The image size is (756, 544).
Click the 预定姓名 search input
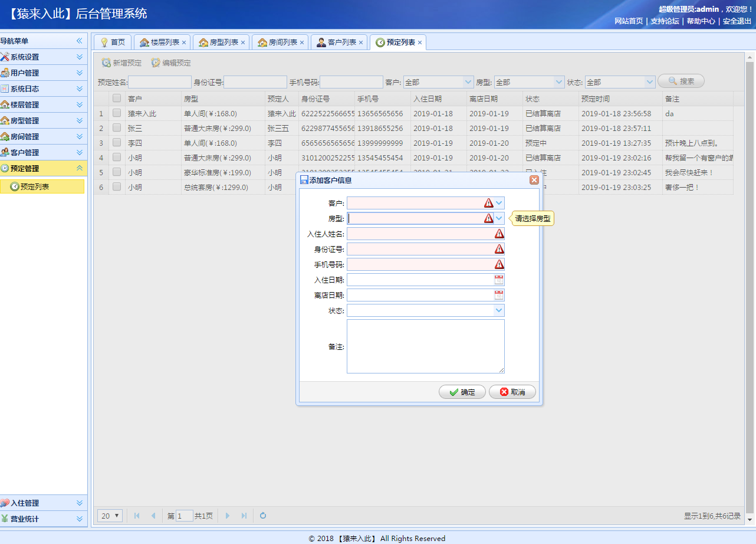point(160,82)
